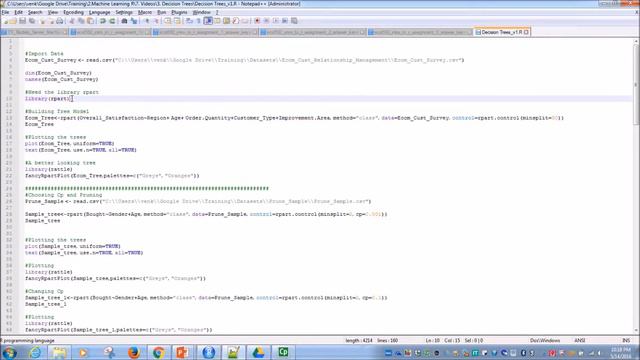640x360 pixels.
Task: Start macro recording with red record icon
Action: tap(257, 21)
